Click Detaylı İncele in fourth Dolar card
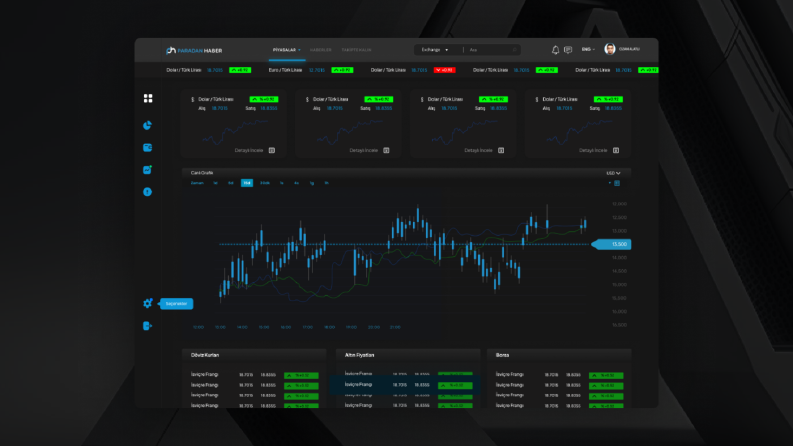This screenshot has width=793, height=446. [593, 150]
